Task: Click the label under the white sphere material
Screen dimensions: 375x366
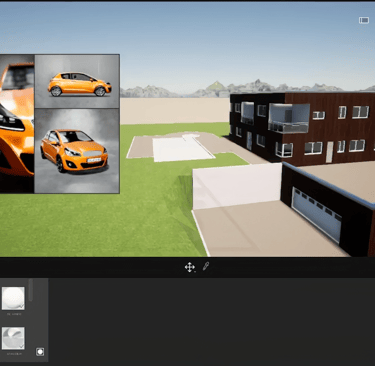Action: pos(13,314)
